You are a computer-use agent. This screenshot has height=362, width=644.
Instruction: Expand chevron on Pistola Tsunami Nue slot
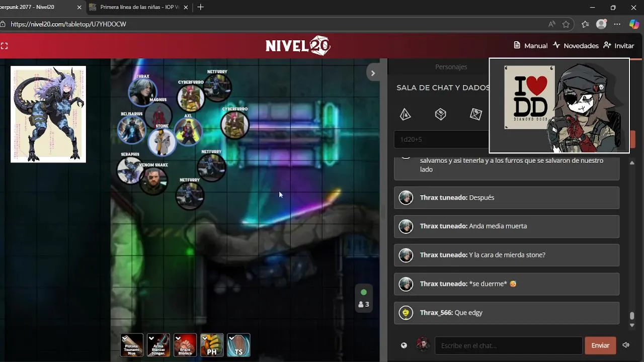pyautogui.click(x=125, y=338)
